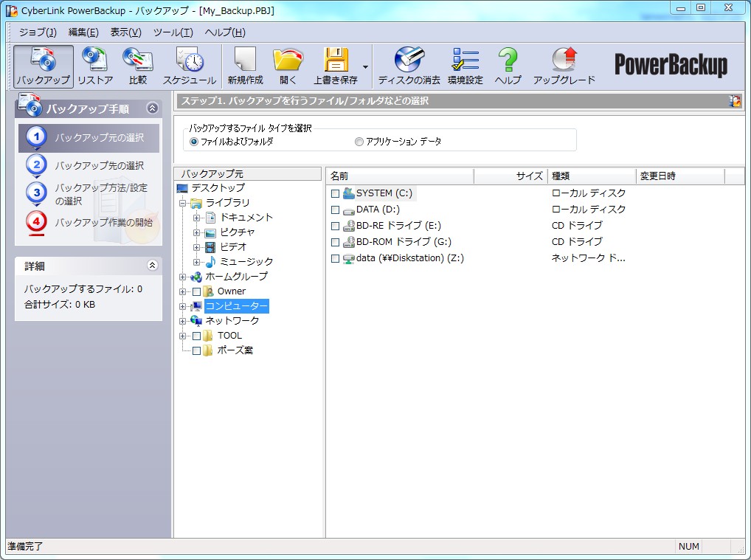Sort by サイズ column header
The width and height of the screenshot is (751, 560).
pos(511,176)
